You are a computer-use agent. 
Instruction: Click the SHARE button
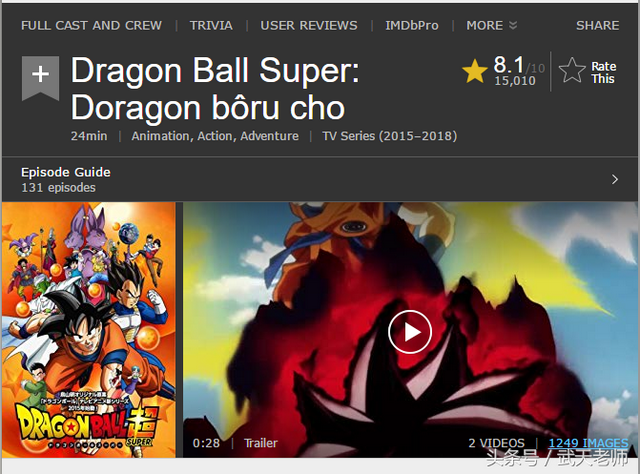[x=598, y=25]
